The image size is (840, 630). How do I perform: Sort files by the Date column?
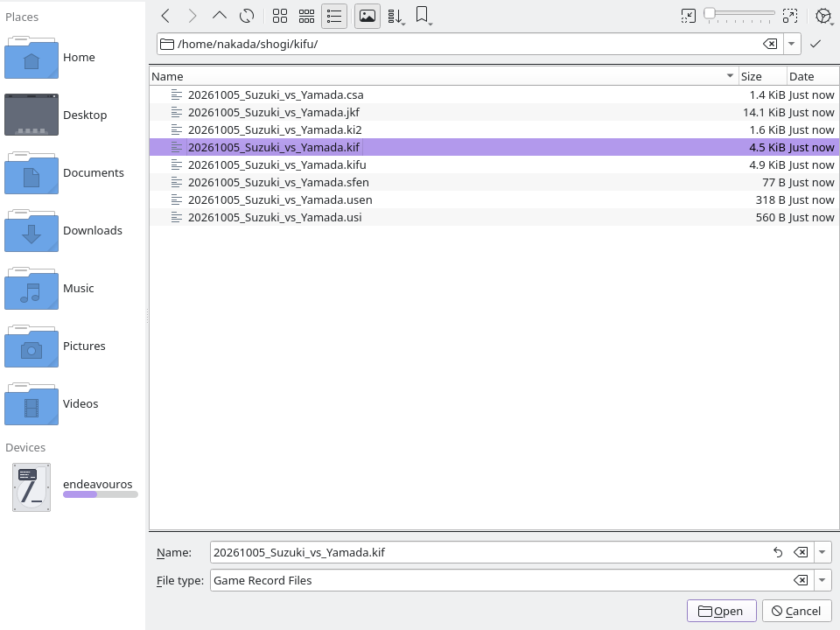click(x=813, y=77)
